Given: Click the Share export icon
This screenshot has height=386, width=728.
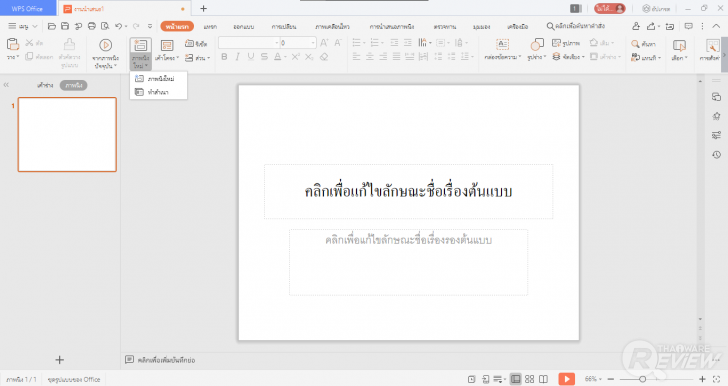Looking at the screenshot, I should [x=651, y=26].
